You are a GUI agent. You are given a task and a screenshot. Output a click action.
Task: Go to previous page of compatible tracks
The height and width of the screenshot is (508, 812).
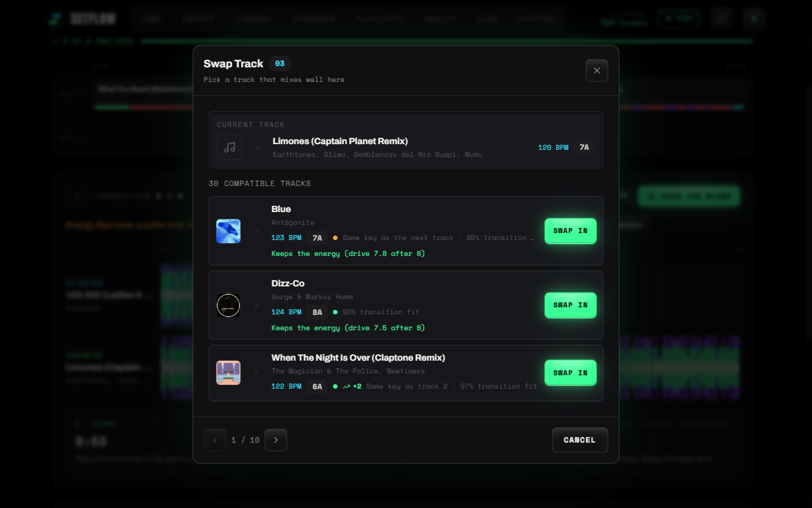(x=215, y=440)
